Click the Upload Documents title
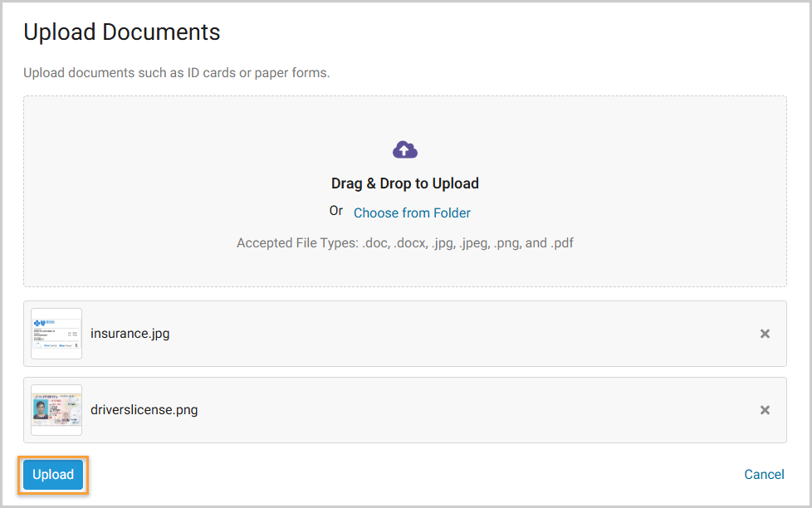This screenshot has width=812, height=508. [x=122, y=32]
